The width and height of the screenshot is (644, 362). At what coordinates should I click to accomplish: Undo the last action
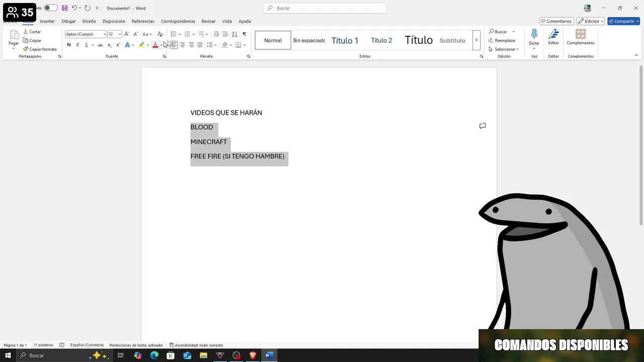point(74,8)
